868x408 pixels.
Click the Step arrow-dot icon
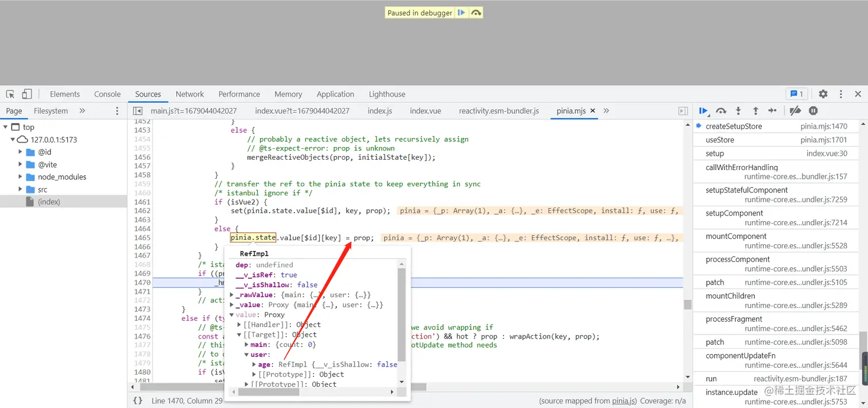773,110
